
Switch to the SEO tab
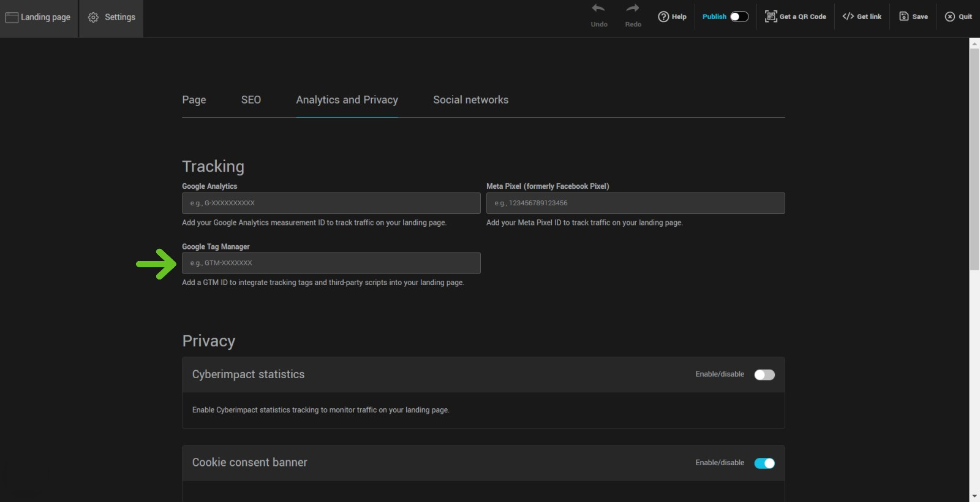click(251, 100)
